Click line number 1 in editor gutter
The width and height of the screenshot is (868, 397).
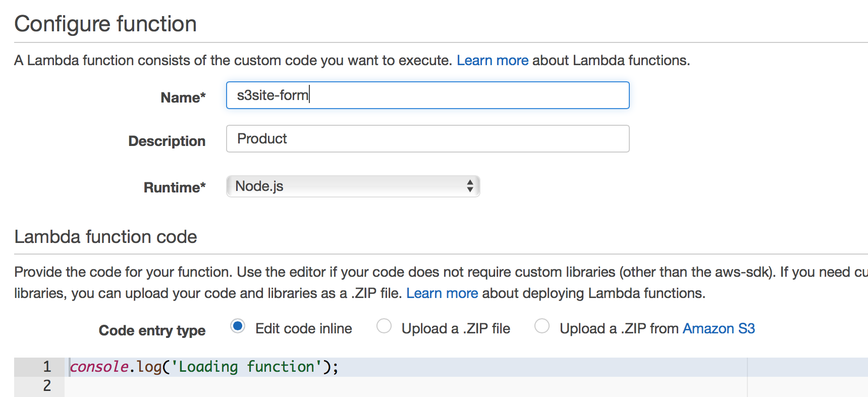pos(46,367)
